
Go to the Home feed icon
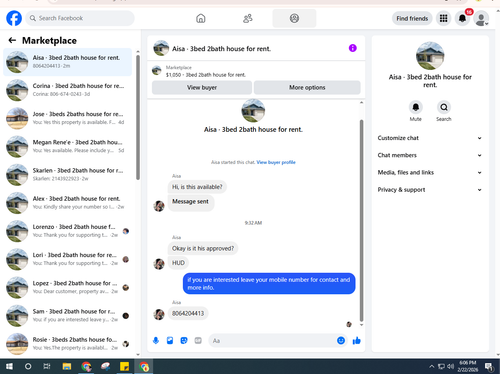coord(201,18)
